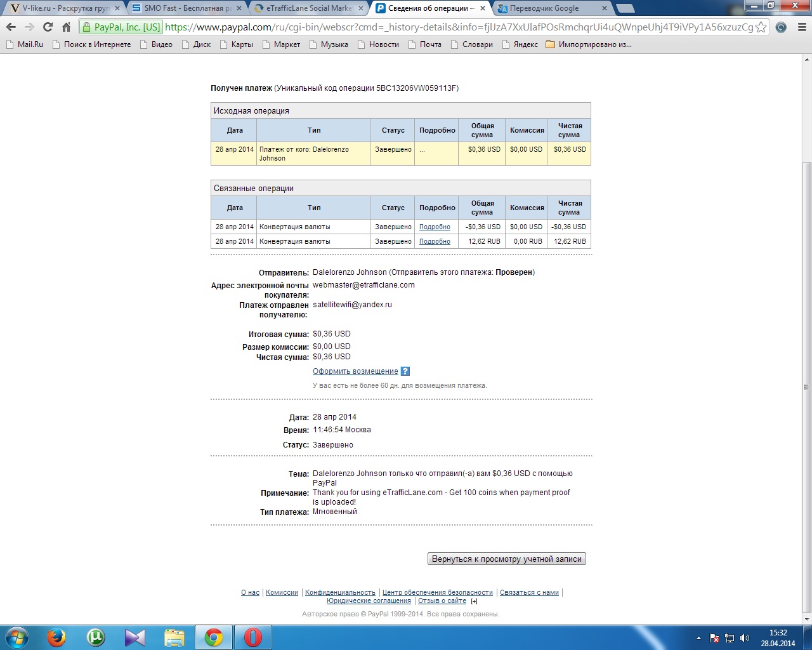Open the Словари bookmark

[471, 44]
